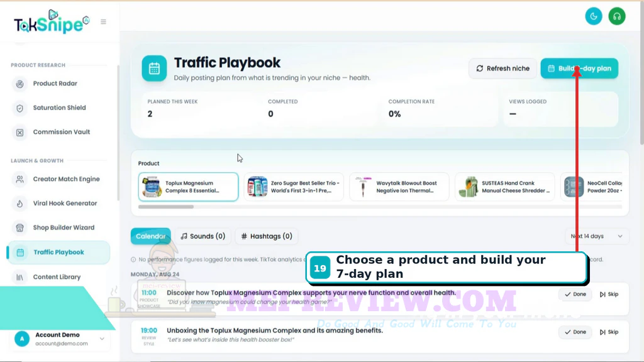The width and height of the screenshot is (644, 362).
Task: Skip the 19:00 Unboxing post
Action: point(609,332)
